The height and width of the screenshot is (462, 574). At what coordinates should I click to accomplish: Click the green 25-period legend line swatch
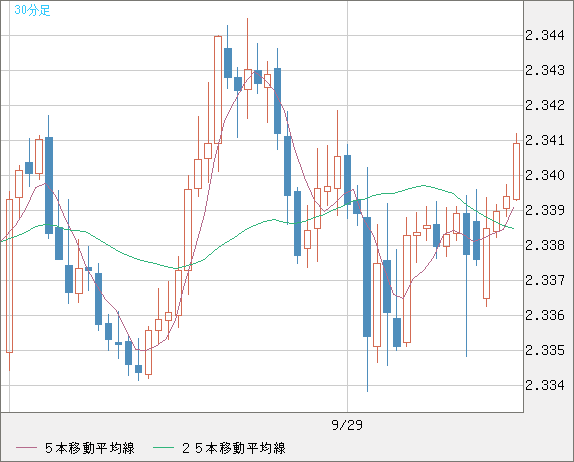(163, 448)
